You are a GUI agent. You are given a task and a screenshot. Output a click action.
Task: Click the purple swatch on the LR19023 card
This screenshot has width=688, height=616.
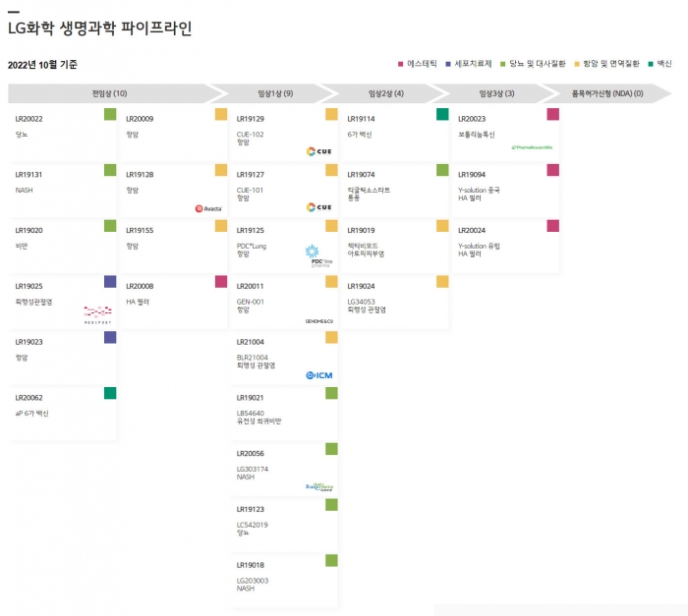[x=110, y=337]
